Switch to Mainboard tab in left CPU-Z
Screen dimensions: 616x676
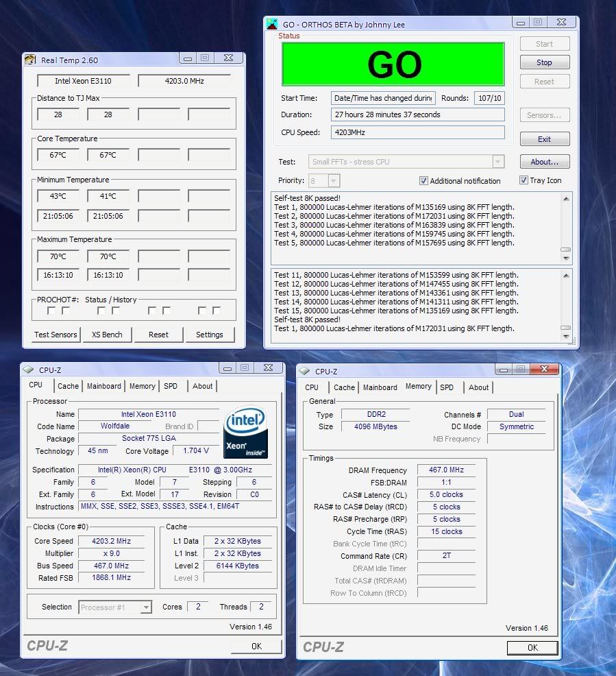pyautogui.click(x=104, y=386)
